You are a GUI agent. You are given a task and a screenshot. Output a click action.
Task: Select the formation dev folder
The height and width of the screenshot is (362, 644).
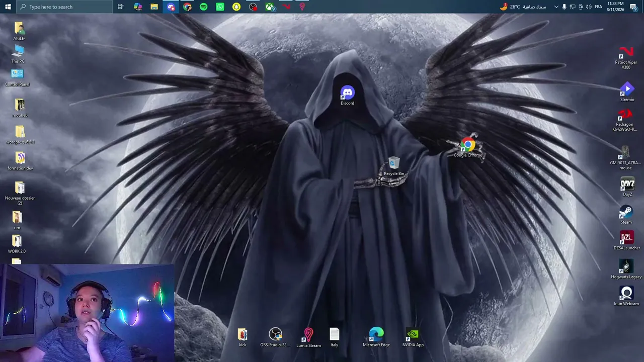[20, 161]
